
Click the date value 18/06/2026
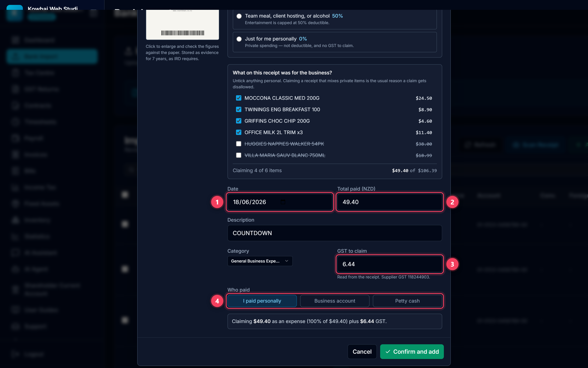click(249, 202)
